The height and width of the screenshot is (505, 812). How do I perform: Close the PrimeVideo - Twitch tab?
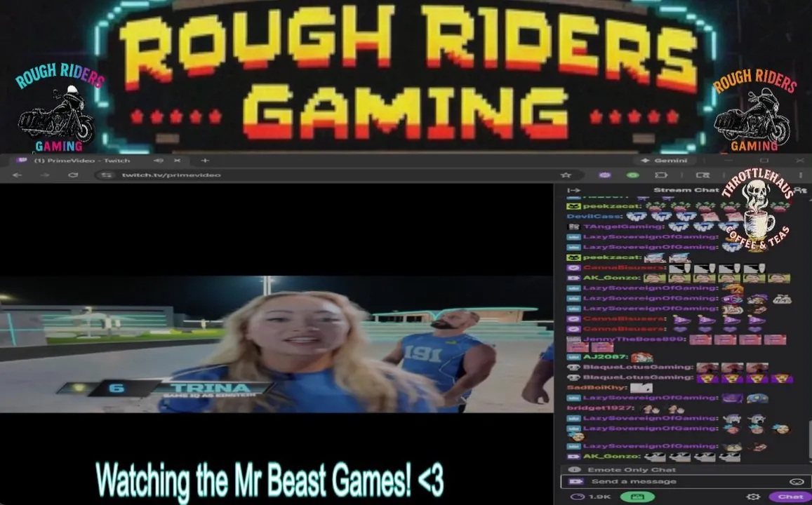click(177, 161)
